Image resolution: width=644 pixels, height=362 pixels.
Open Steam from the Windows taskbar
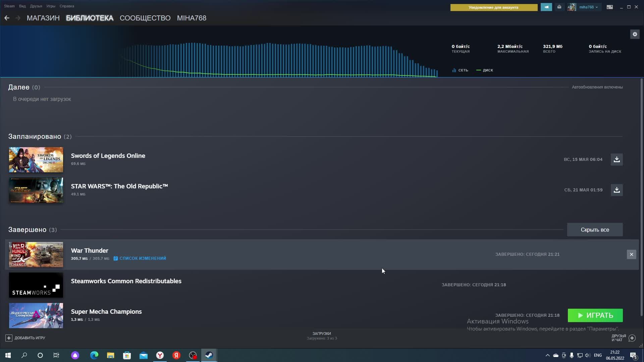pos(209,355)
